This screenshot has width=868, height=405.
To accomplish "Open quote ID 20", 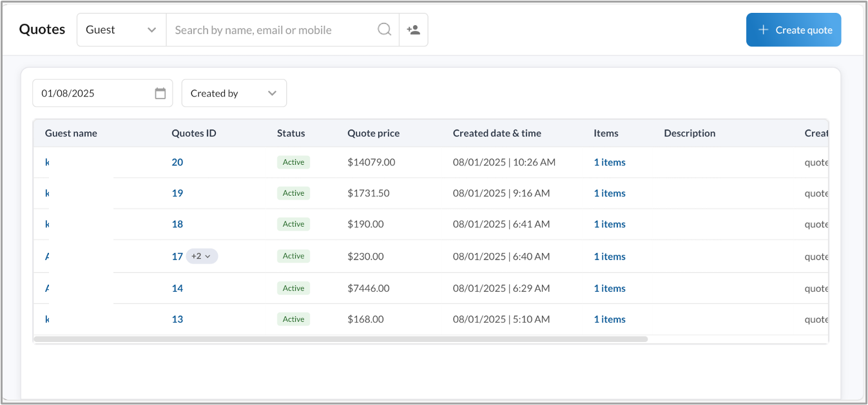I will [x=177, y=162].
